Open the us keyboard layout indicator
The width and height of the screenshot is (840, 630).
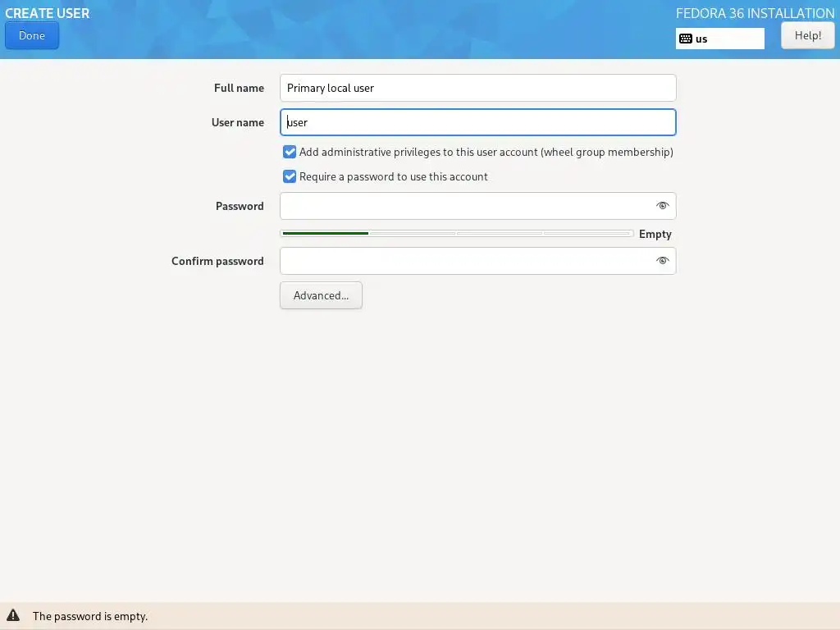point(719,39)
